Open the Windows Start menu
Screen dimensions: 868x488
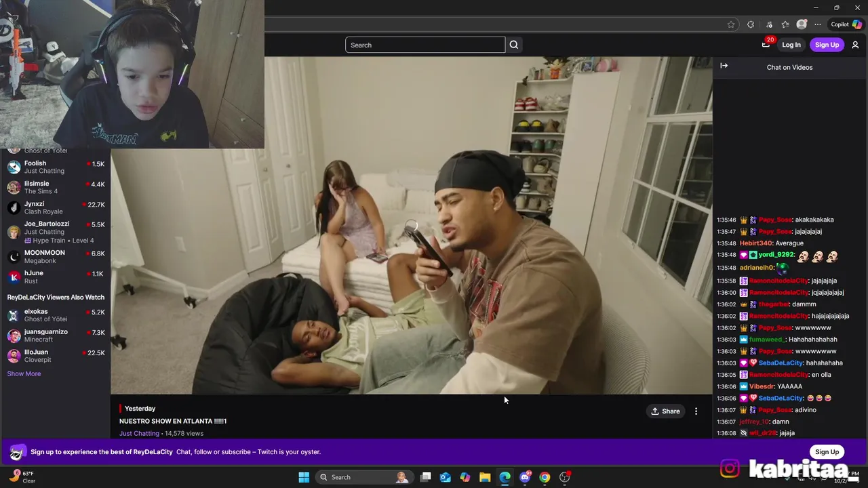(304, 477)
